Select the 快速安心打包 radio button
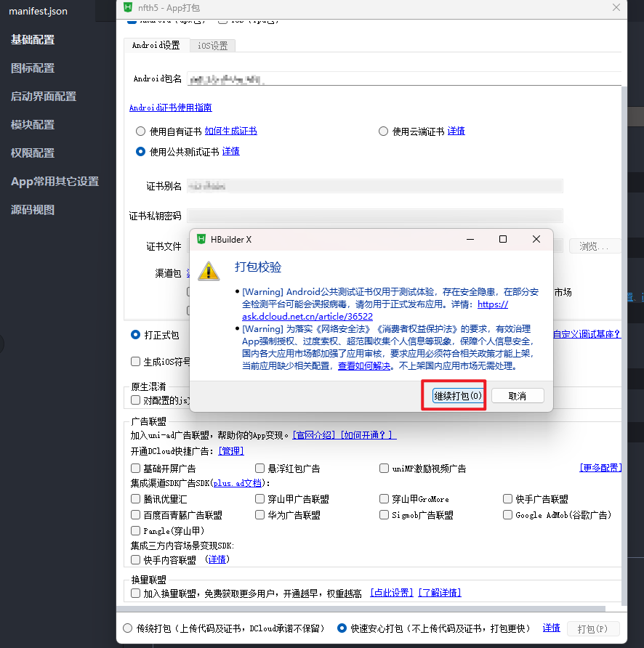 click(342, 628)
